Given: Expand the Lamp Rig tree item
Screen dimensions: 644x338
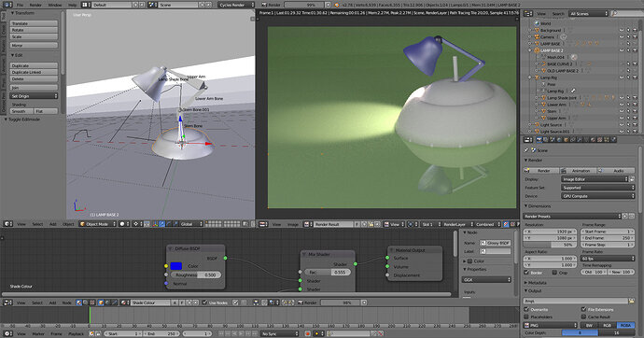Looking at the screenshot, I should click(x=530, y=77).
